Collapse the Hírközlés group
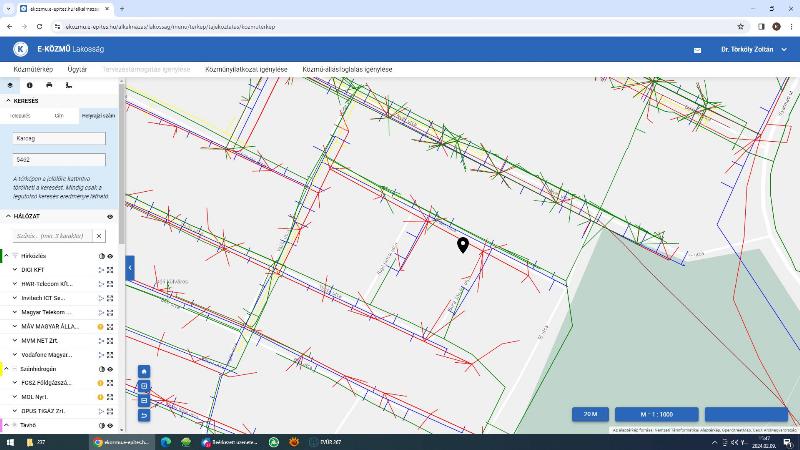 tap(7, 256)
